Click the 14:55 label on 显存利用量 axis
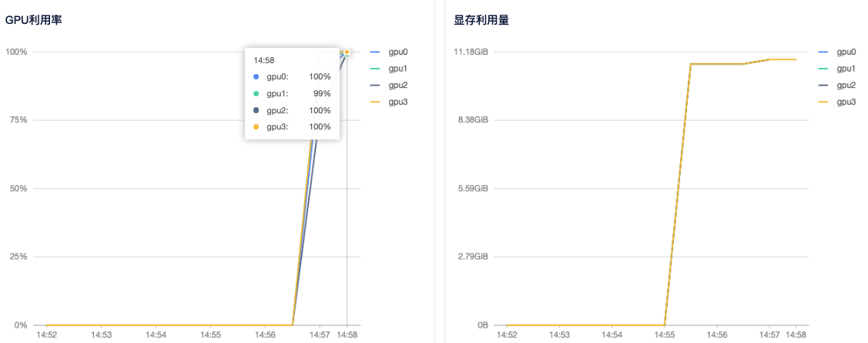The height and width of the screenshot is (343, 868). (665, 335)
